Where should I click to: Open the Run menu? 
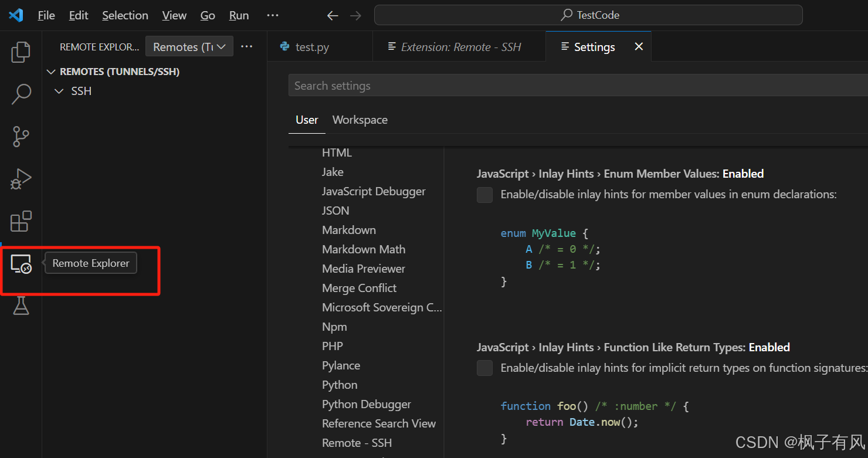(238, 15)
